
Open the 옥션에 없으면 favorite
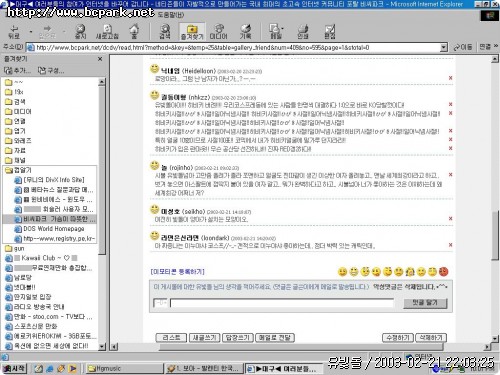click(47, 346)
